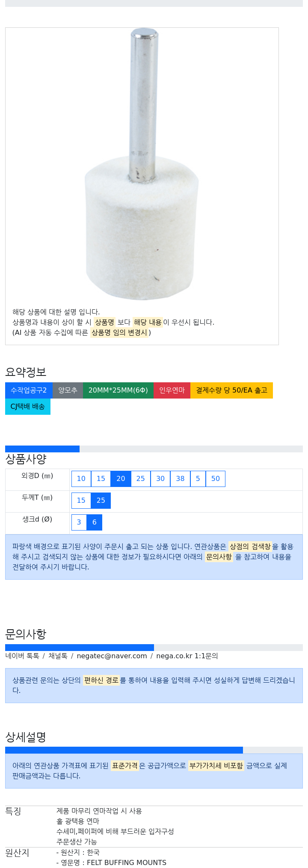Choose the selected outer diameter 20

121,479
